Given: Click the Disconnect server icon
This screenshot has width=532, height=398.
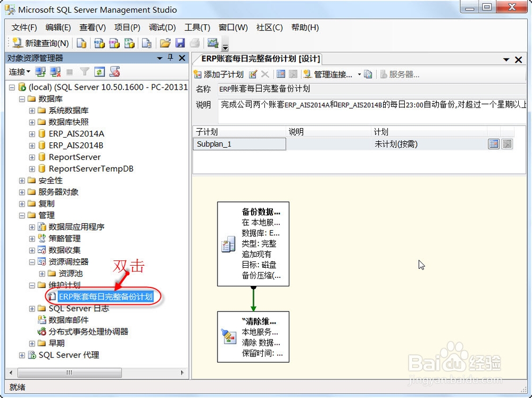Looking at the screenshot, I should pos(55,72).
